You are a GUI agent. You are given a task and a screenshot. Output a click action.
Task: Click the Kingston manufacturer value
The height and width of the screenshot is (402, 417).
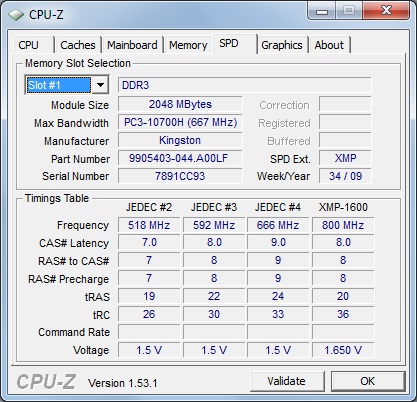point(180,140)
